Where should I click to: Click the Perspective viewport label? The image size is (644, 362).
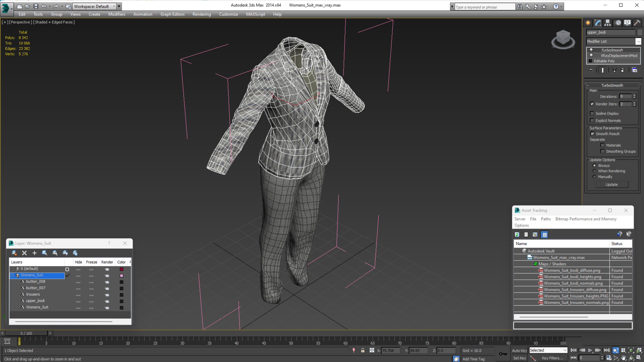click(x=20, y=22)
